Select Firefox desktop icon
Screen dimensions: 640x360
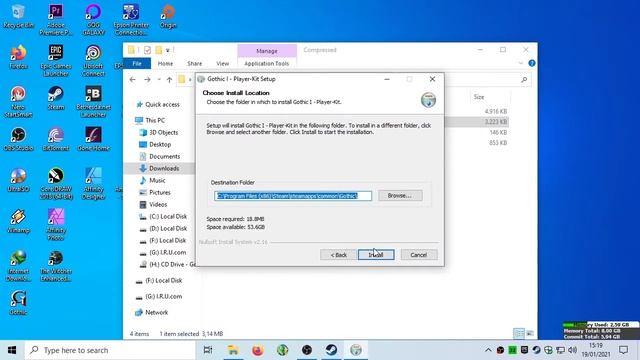point(18,57)
